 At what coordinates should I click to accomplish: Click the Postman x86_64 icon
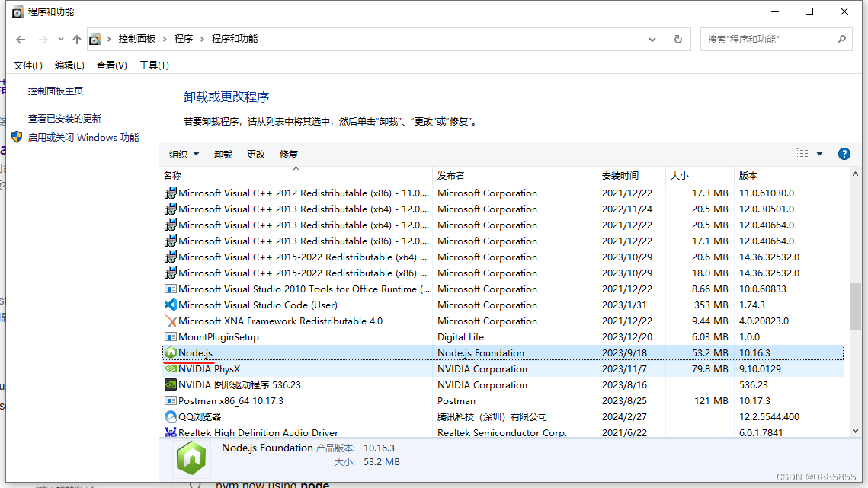tap(171, 401)
